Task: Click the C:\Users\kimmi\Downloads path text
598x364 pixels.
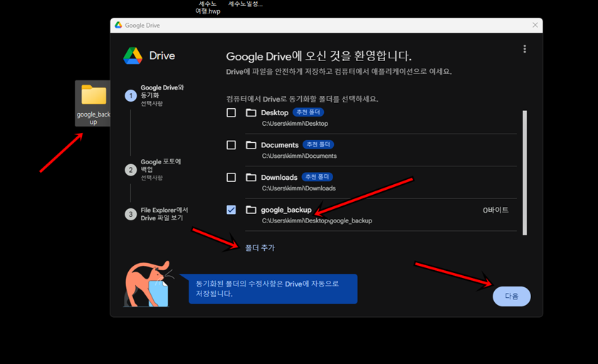Action: [x=298, y=188]
